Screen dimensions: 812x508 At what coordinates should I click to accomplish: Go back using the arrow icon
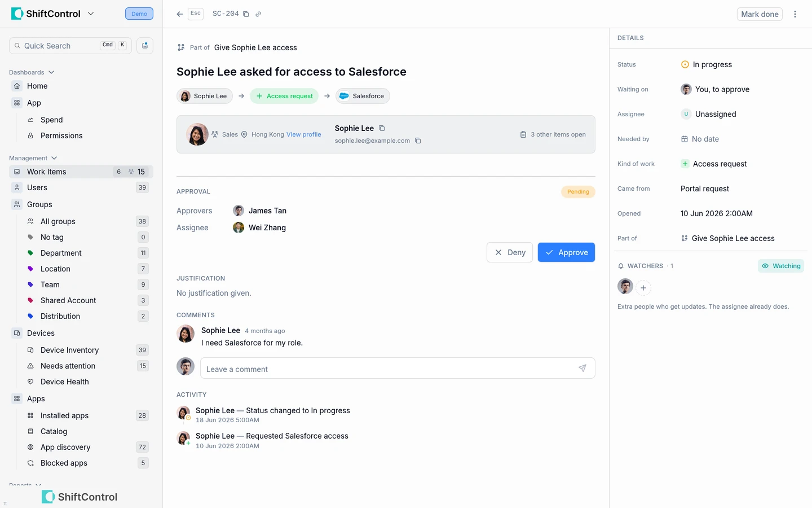tap(179, 14)
